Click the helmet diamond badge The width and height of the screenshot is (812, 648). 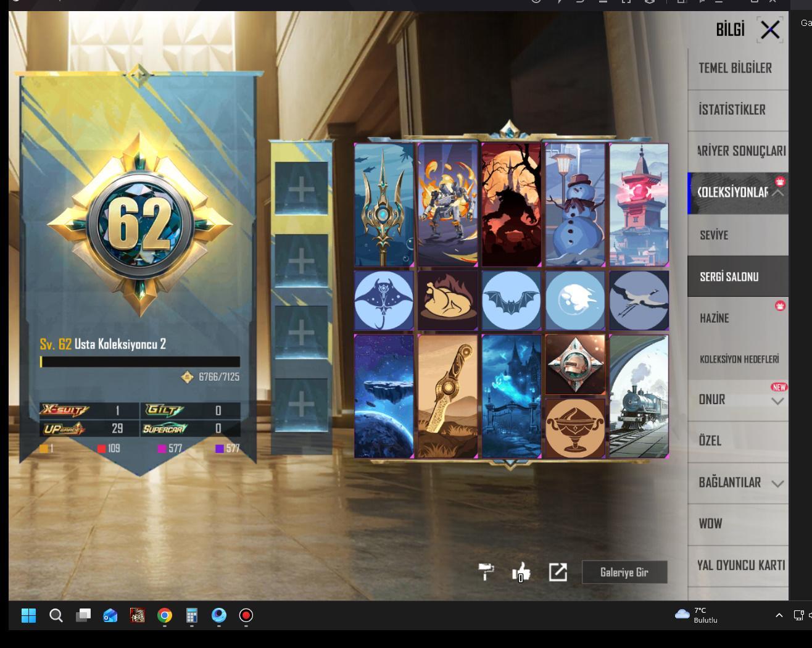click(x=575, y=364)
